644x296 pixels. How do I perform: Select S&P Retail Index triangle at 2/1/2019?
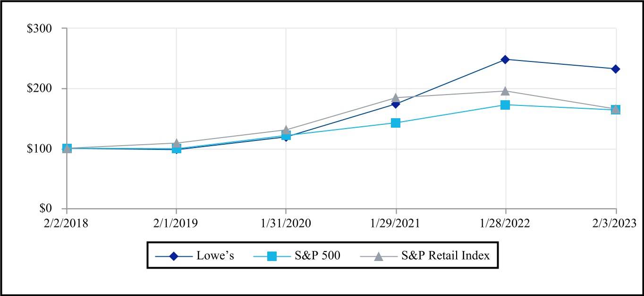(x=176, y=143)
